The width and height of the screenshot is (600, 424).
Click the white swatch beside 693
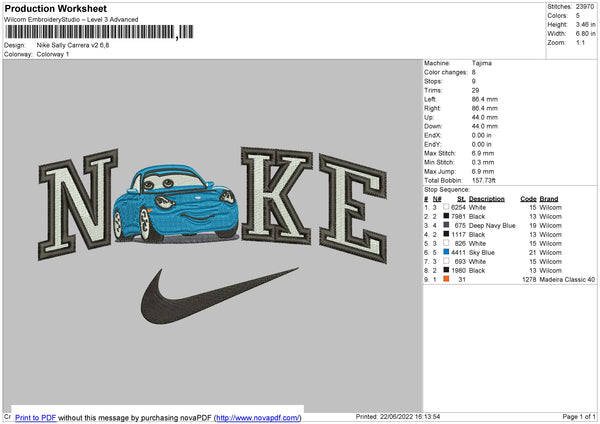click(x=446, y=261)
